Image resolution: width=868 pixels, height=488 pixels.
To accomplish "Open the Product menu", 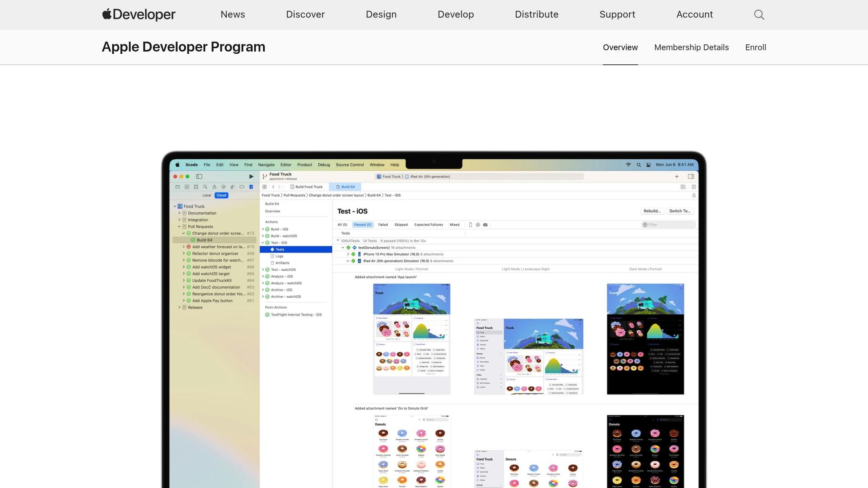I will point(304,165).
